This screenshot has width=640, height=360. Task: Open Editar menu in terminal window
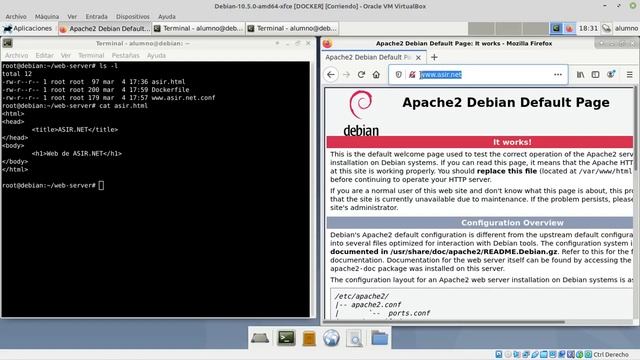44,56
